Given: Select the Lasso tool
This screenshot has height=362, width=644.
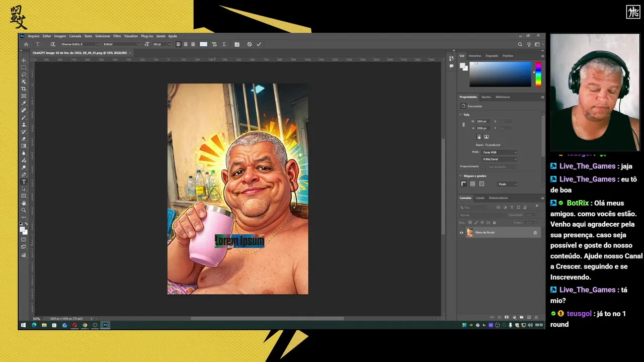Looking at the screenshot, I should tap(24, 74).
